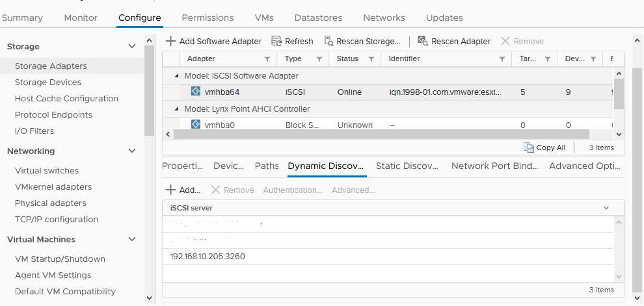Open Physical adapters
644x306 pixels.
51,203
